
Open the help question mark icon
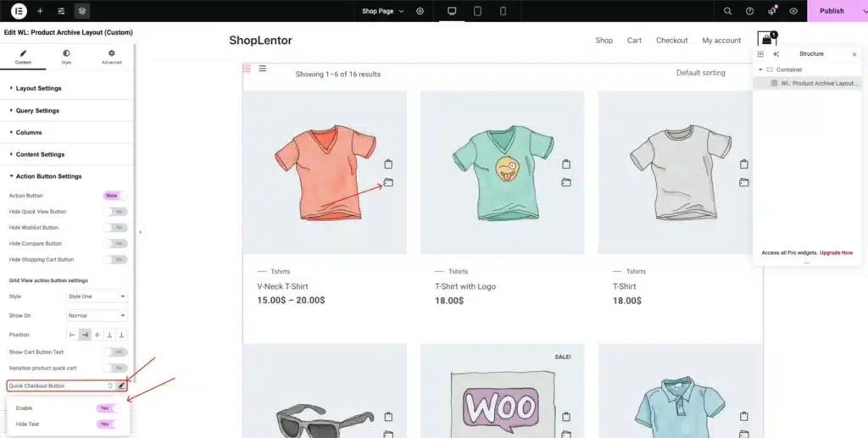749,11
